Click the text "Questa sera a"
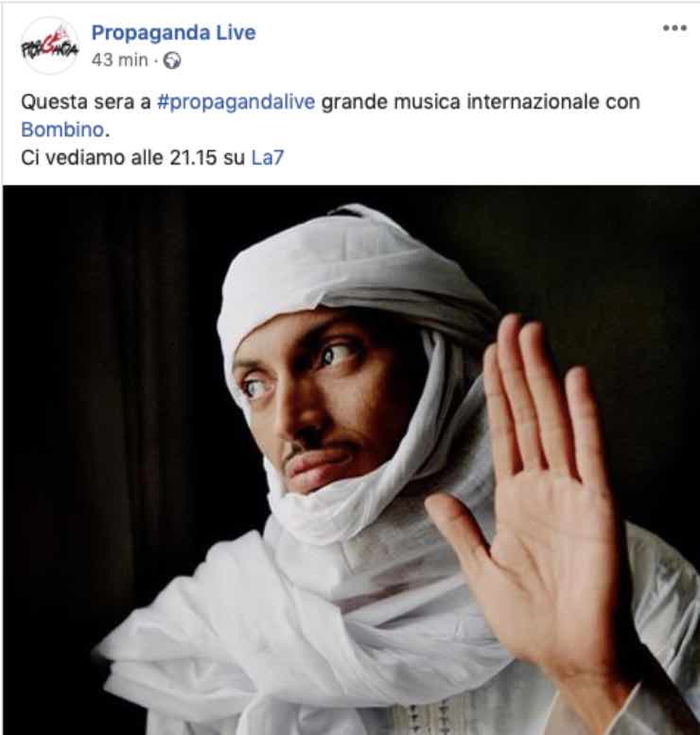The height and width of the screenshot is (735, 700). tap(86, 102)
